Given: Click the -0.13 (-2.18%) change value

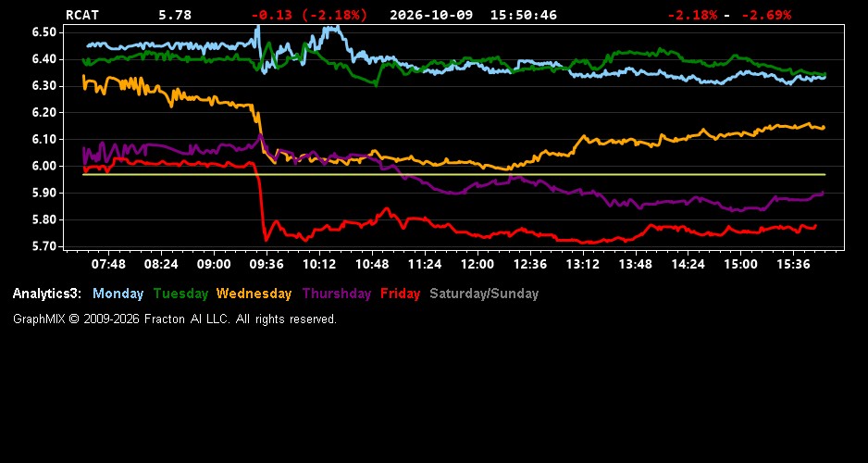Looking at the screenshot, I should [309, 15].
